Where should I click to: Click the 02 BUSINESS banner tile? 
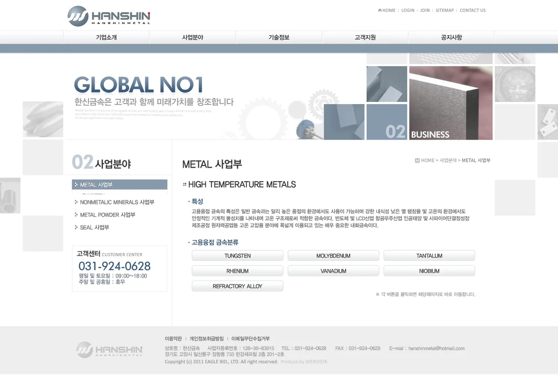click(387, 122)
